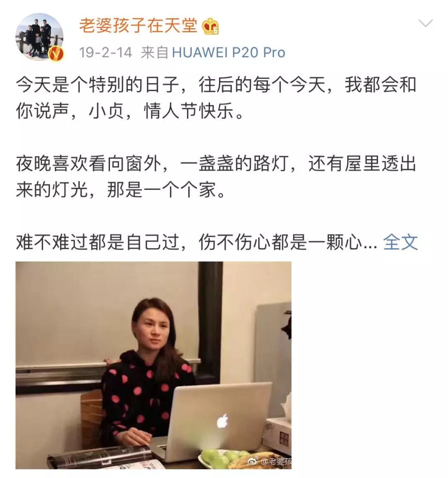The image size is (448, 478).
Task: Select the paragraph ending 情人节快乐
Action: pyautogui.click(x=216, y=97)
